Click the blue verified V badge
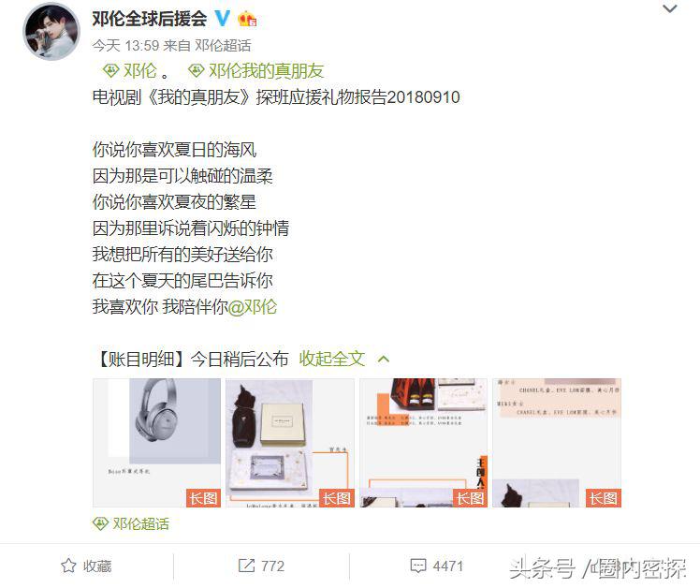This screenshot has height=588, width=700. pyautogui.click(x=223, y=19)
